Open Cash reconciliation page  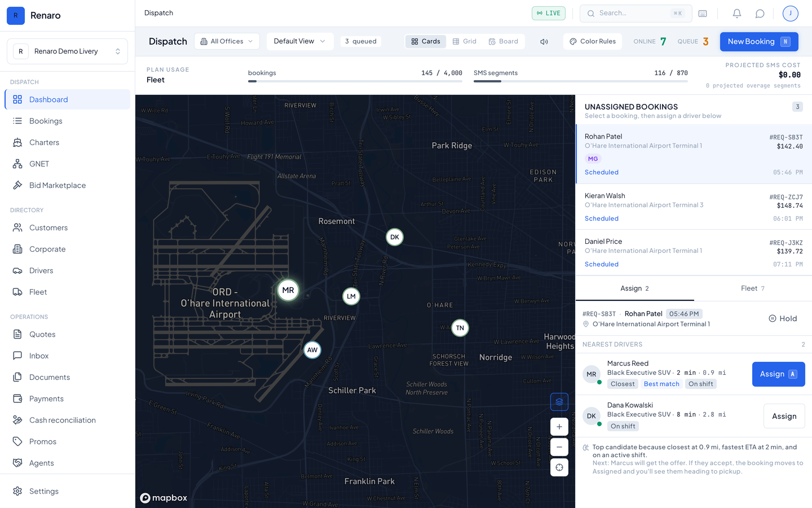click(x=68, y=420)
